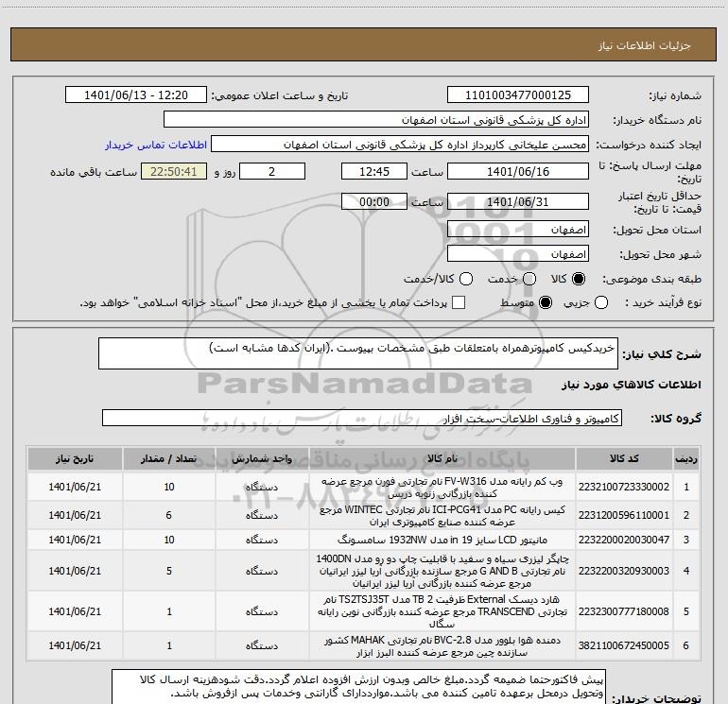Click the نام کالا column header
This screenshot has height=704, width=728.
[442, 459]
